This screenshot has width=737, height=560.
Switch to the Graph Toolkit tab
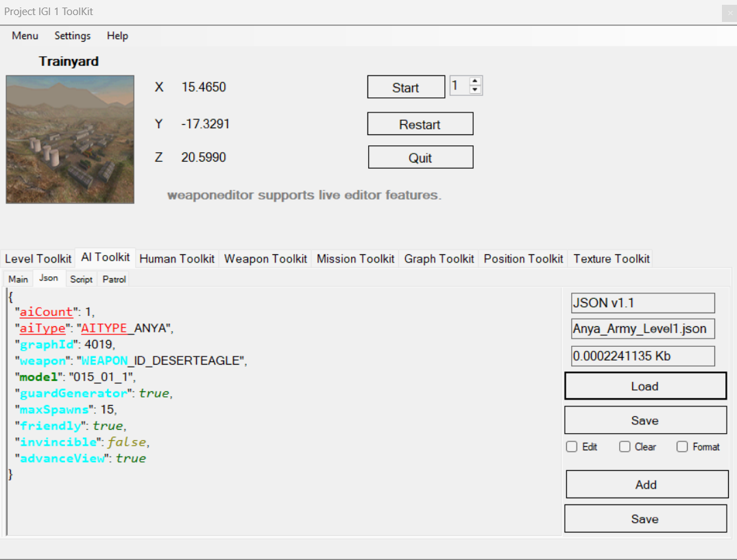pos(439,259)
